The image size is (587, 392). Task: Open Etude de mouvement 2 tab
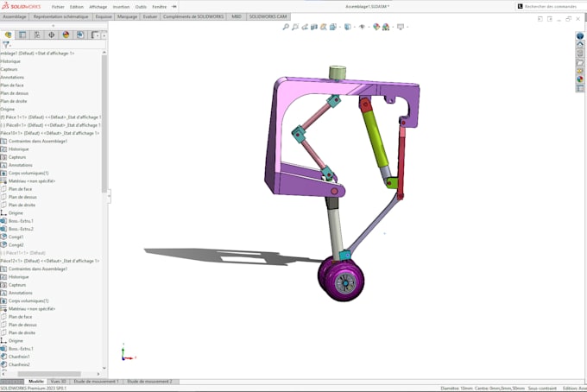point(149,382)
